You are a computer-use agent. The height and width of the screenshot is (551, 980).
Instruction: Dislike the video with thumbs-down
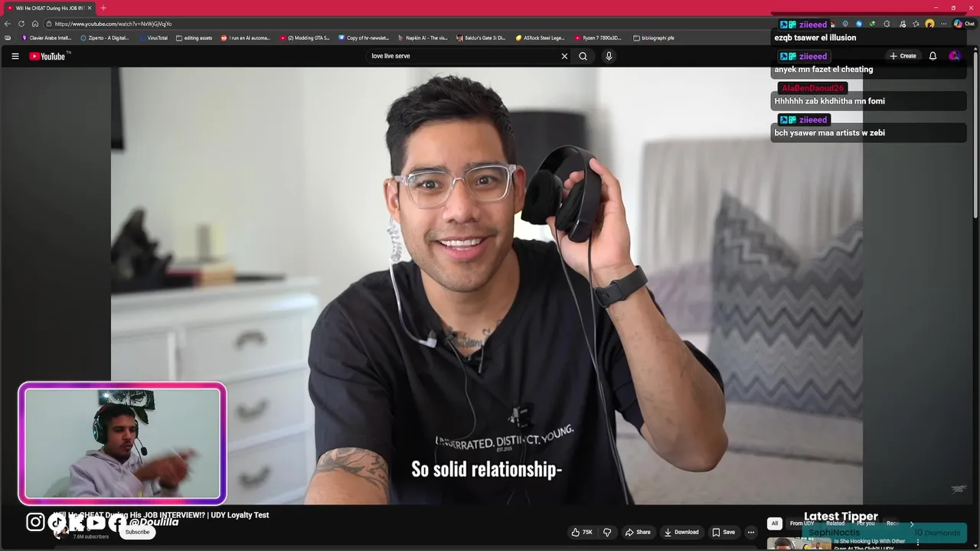(607, 532)
